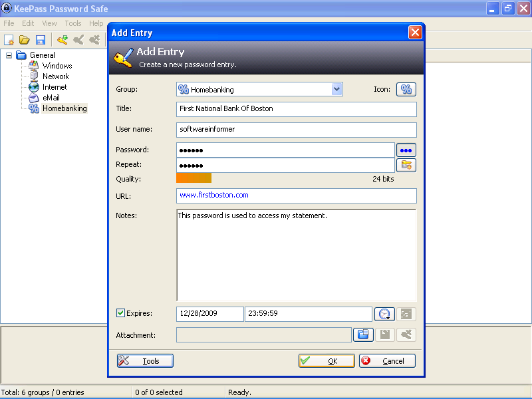Click the Add Entry key toolbar icon
Viewport: 532px width, 399px height.
tap(63, 40)
